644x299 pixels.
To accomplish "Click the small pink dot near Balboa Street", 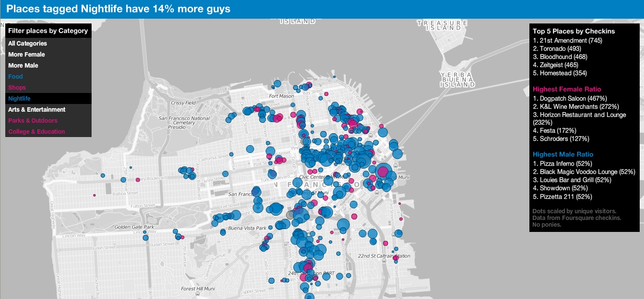I will pyautogui.click(x=94, y=195).
